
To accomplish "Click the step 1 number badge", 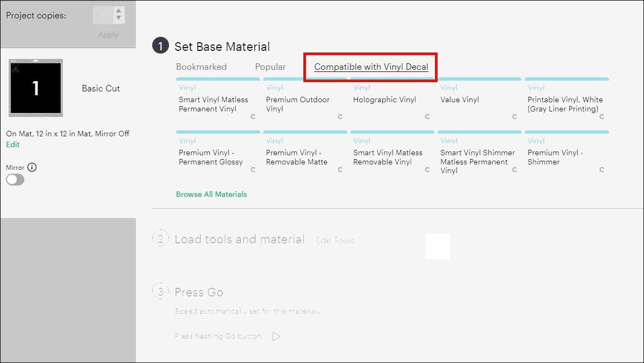I will click(159, 46).
